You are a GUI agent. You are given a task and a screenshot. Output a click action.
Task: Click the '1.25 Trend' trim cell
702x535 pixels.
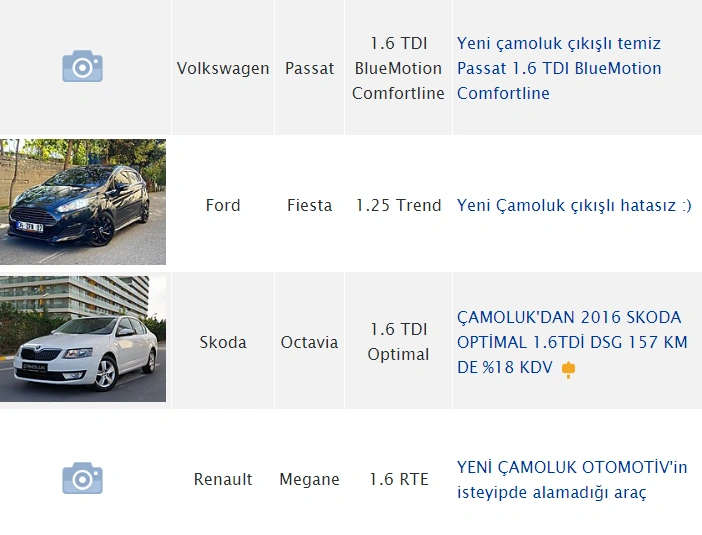point(398,205)
